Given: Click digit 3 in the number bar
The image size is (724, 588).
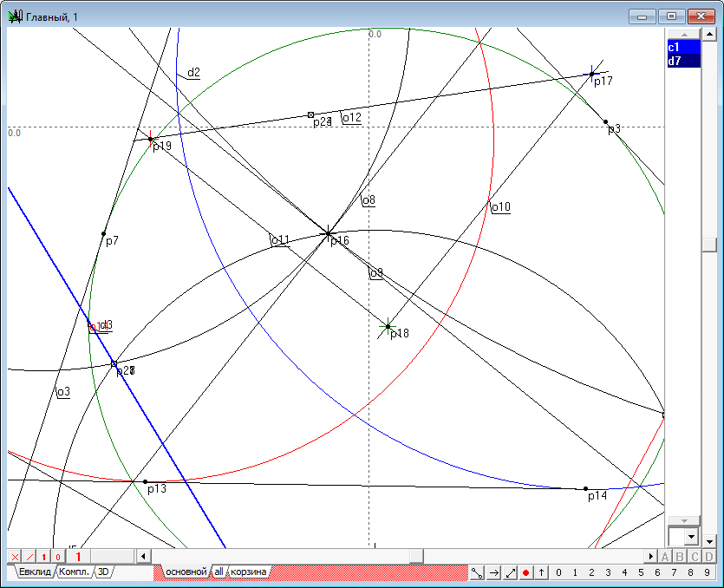Looking at the screenshot, I should [608, 572].
